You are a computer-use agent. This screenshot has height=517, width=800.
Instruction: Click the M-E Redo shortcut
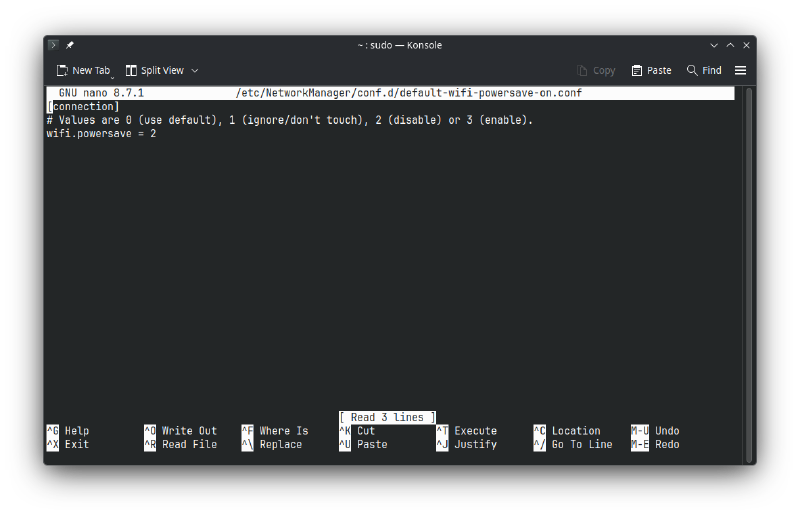(655, 445)
